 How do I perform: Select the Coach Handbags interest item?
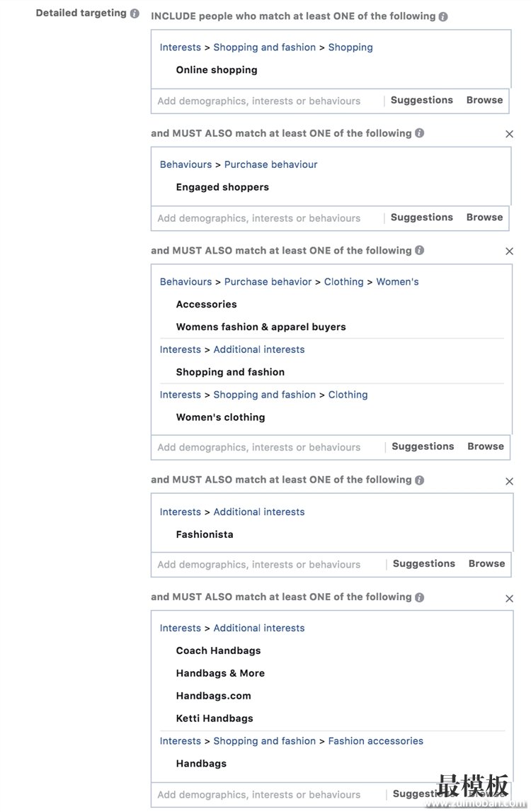pyautogui.click(x=218, y=650)
